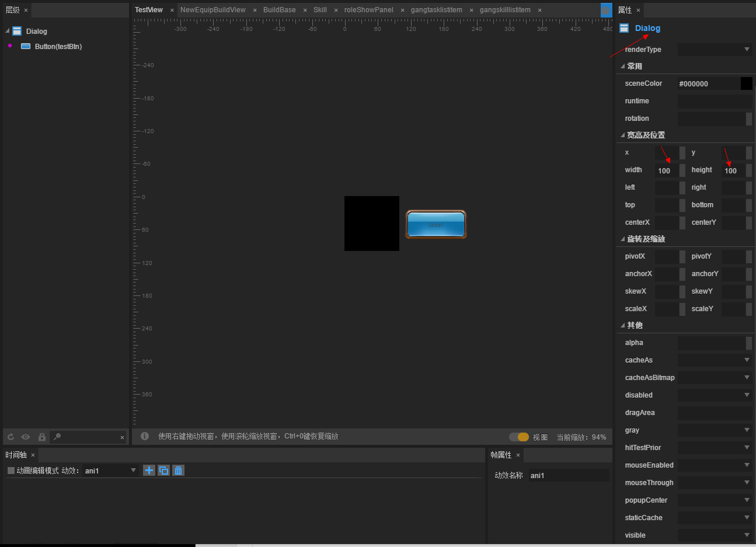Click the lock icon below hierarchy panel
Viewport: 756px width, 547px height.
(x=41, y=437)
